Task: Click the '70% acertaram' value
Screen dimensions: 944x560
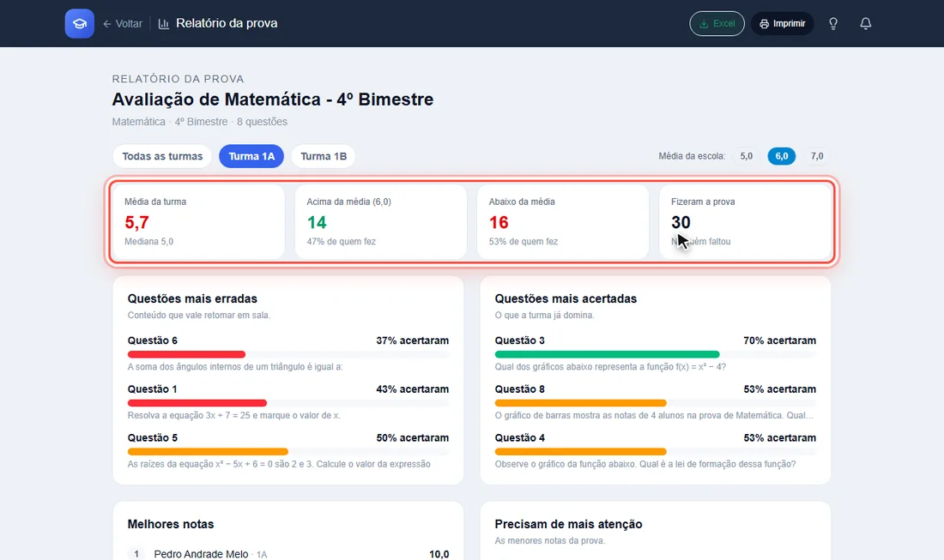Action: click(x=779, y=340)
